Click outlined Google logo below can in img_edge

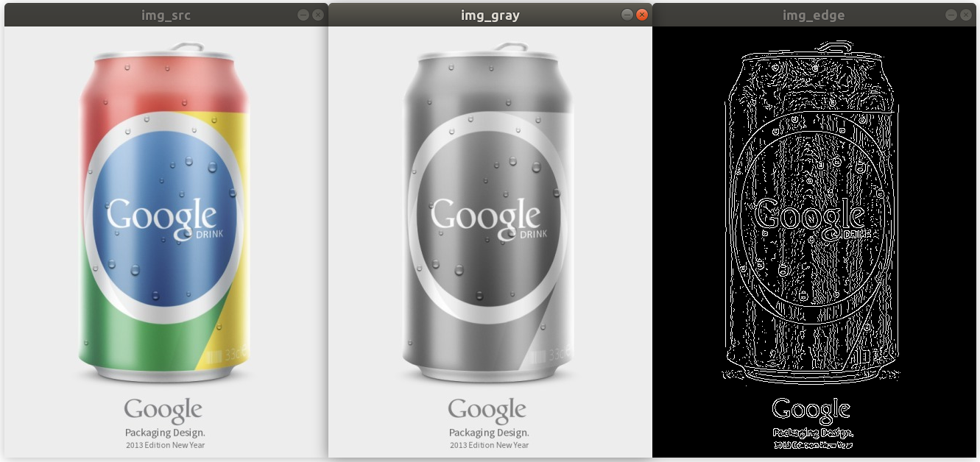click(811, 410)
